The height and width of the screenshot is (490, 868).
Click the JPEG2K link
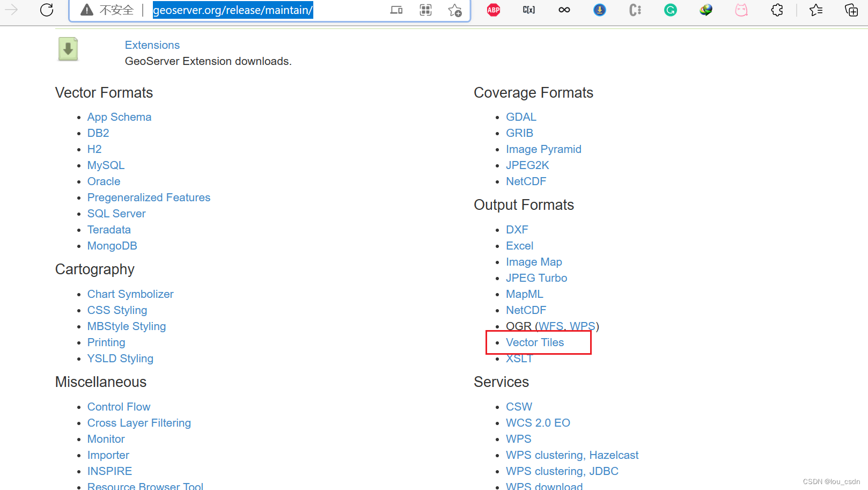527,165
